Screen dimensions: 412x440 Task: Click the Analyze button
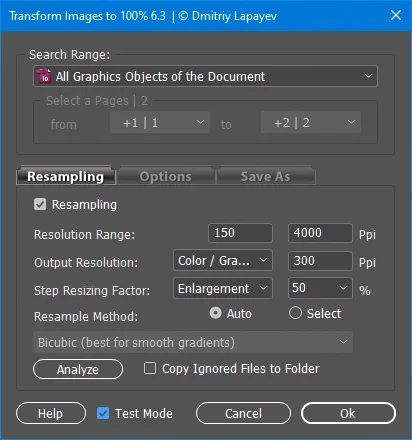[78, 369]
